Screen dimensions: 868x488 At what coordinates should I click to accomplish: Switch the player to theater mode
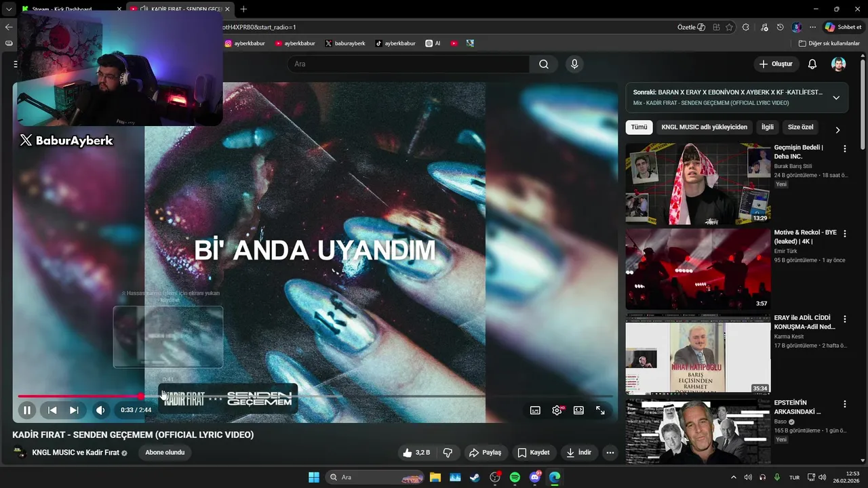[x=578, y=410]
